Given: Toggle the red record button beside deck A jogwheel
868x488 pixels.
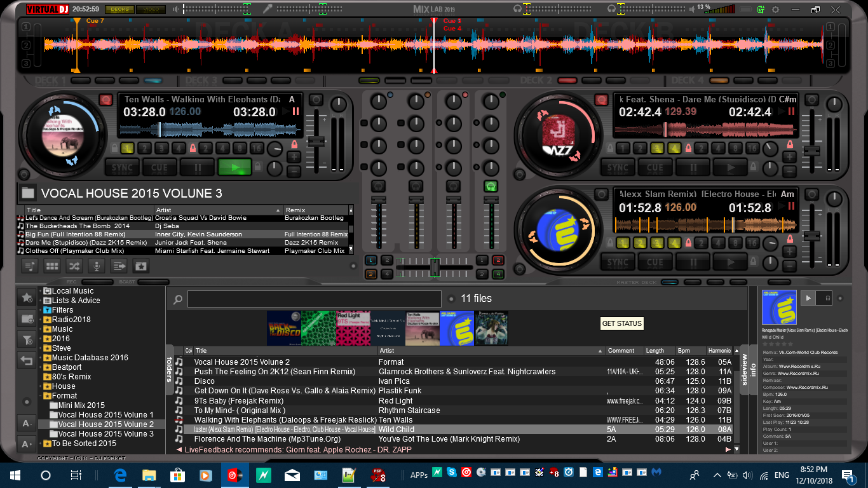Looking at the screenshot, I should click(106, 100).
